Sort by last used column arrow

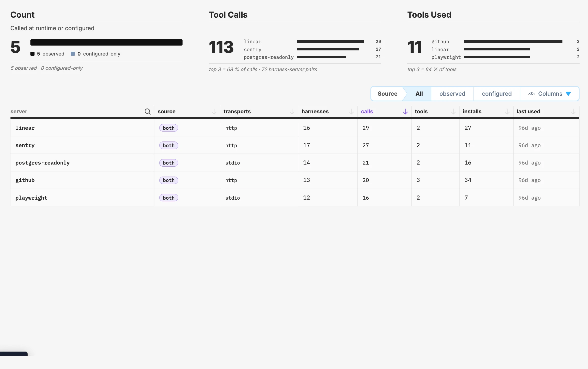573,112
